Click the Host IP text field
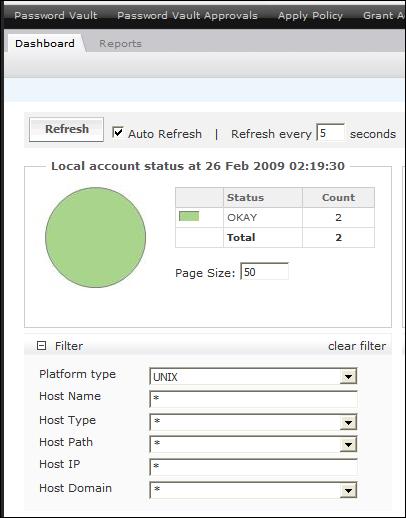Image resolution: width=406 pixels, height=518 pixels. point(253,467)
